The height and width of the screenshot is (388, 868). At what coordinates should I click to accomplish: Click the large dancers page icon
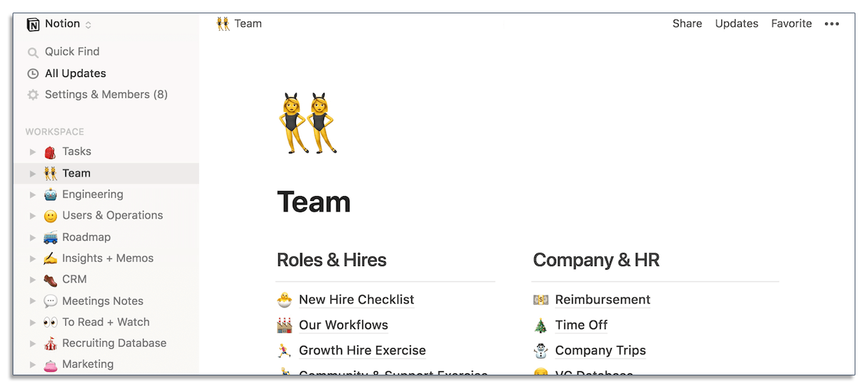[307, 123]
